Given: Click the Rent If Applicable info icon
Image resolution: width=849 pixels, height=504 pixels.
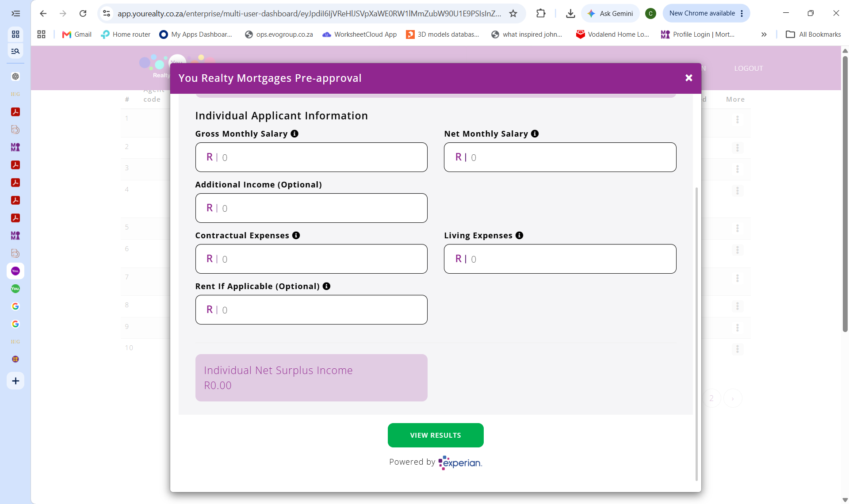Looking at the screenshot, I should click(326, 286).
